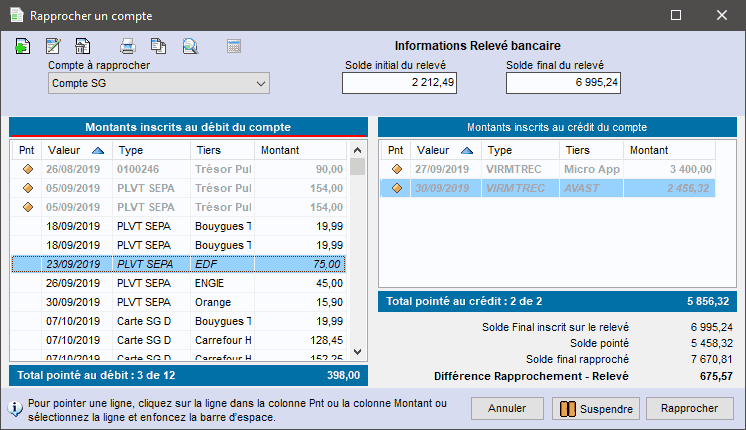Click the Solde final du relevé field
The width and height of the screenshot is (746, 430).
(563, 84)
